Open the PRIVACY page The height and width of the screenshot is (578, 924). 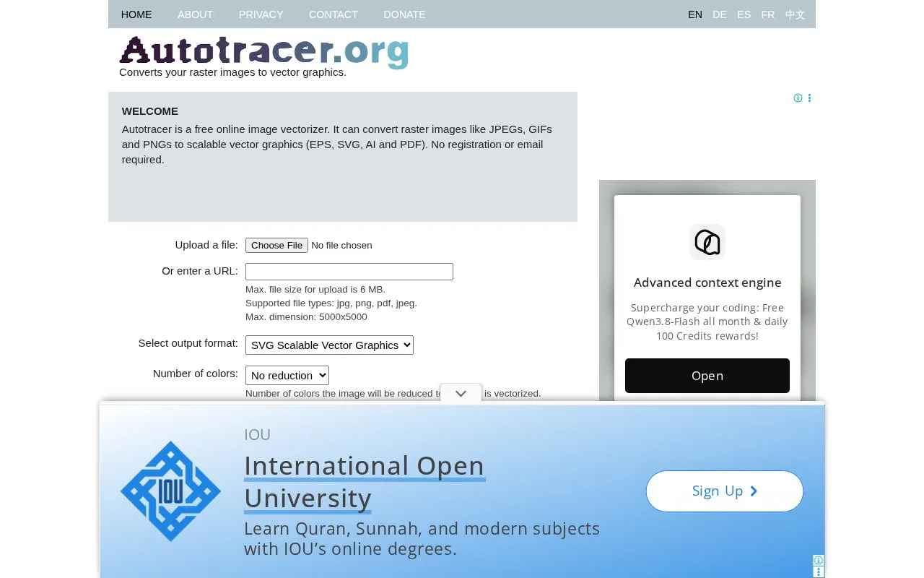[261, 14]
